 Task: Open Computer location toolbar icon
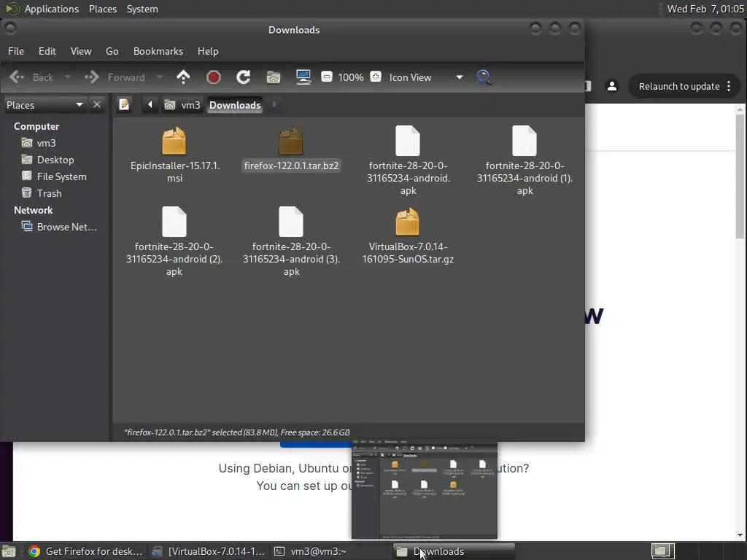(x=303, y=77)
